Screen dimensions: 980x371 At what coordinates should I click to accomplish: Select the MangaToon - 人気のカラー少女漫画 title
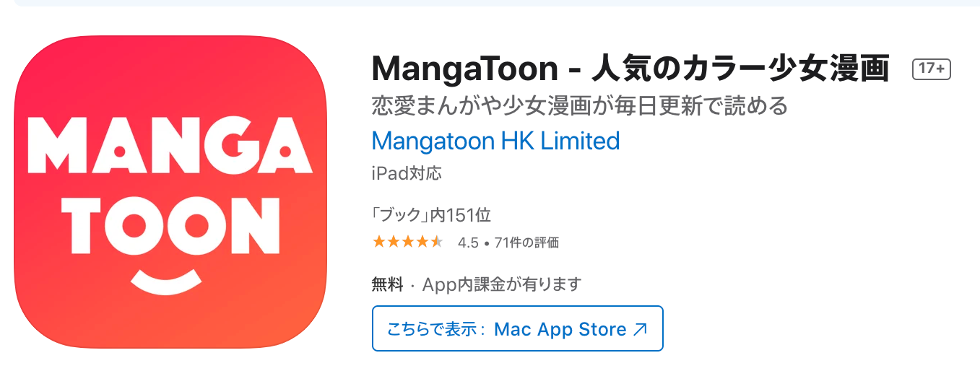point(630,69)
